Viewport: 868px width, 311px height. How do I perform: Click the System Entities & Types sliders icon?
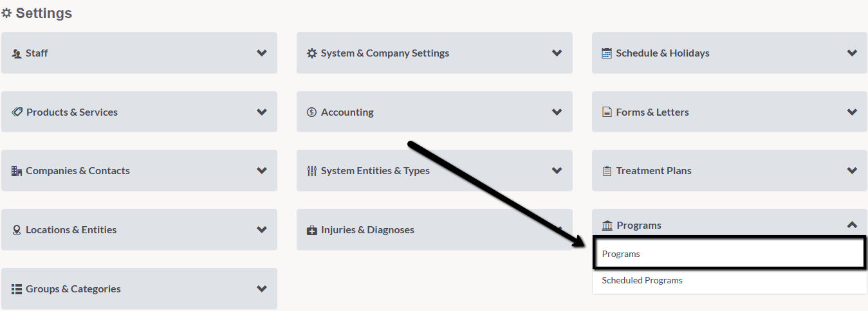[x=312, y=171]
